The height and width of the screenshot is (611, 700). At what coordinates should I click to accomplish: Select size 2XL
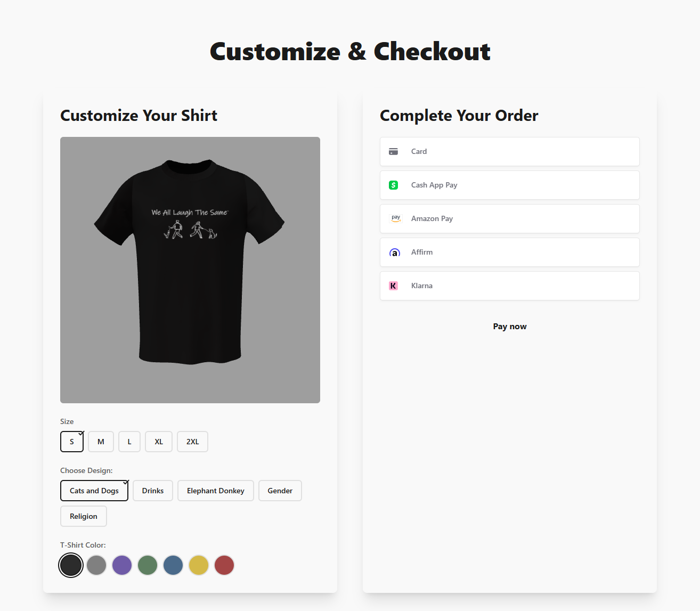coord(192,442)
